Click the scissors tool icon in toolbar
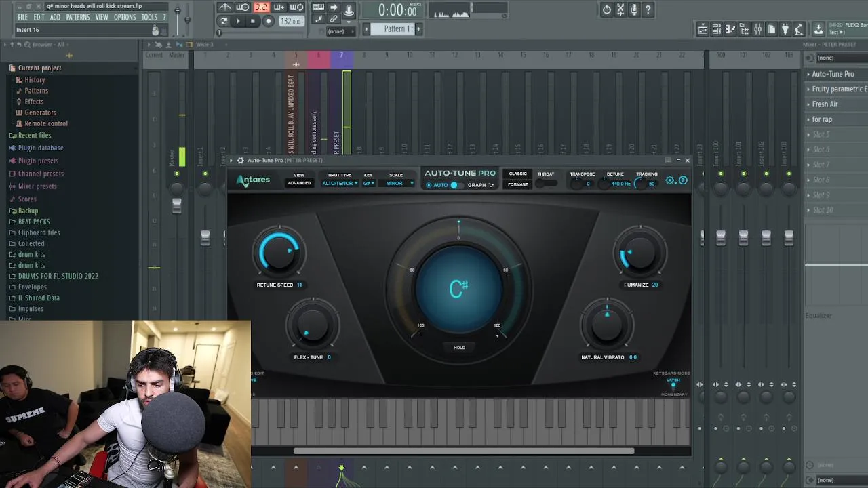Viewport: 868px width, 488px height. pos(620,9)
